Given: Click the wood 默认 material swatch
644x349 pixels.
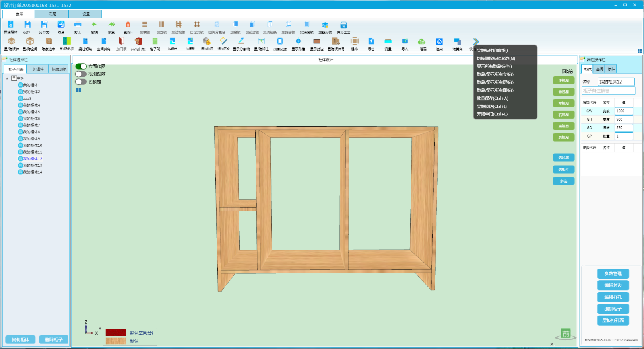Looking at the screenshot, I should tap(116, 341).
